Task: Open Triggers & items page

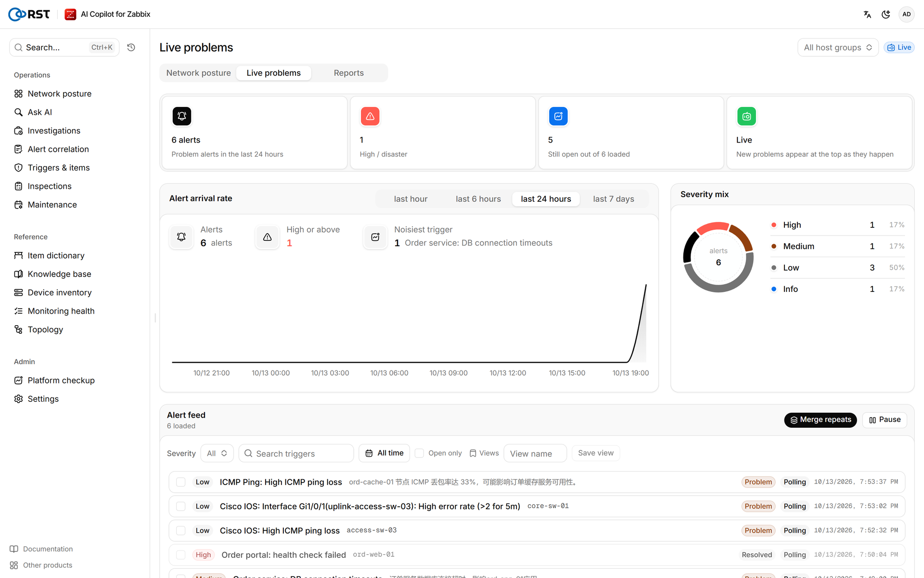Action: [x=59, y=168]
